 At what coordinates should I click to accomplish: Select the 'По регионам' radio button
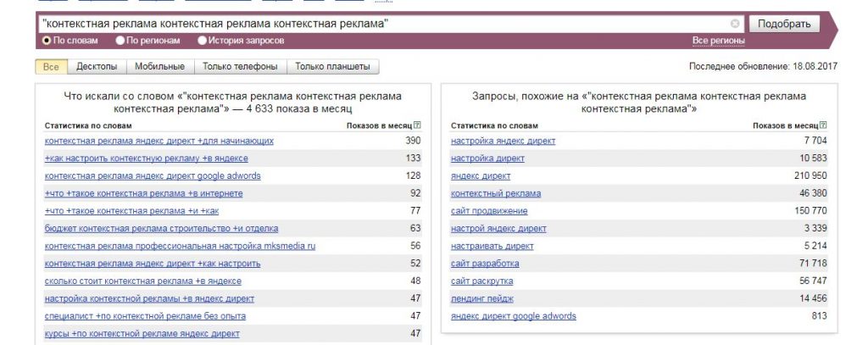coord(120,41)
